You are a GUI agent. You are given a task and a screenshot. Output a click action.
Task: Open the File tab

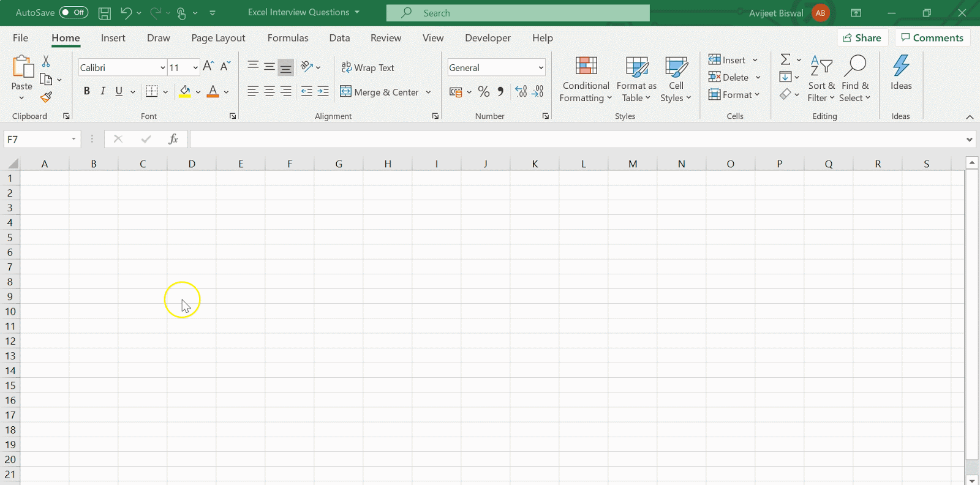[x=20, y=38]
